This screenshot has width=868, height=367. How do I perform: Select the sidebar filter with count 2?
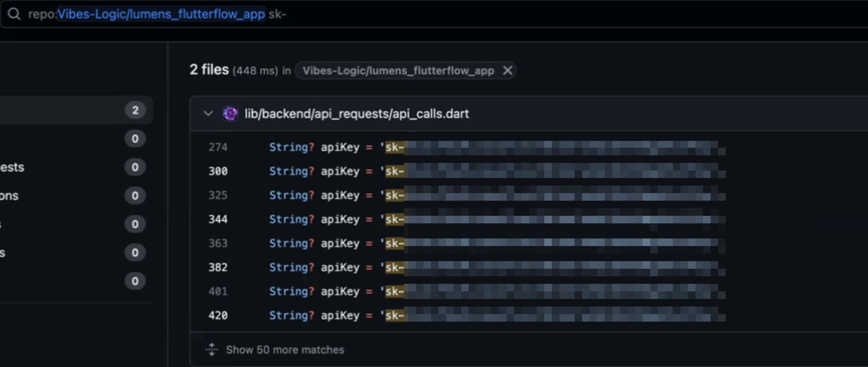click(76, 110)
